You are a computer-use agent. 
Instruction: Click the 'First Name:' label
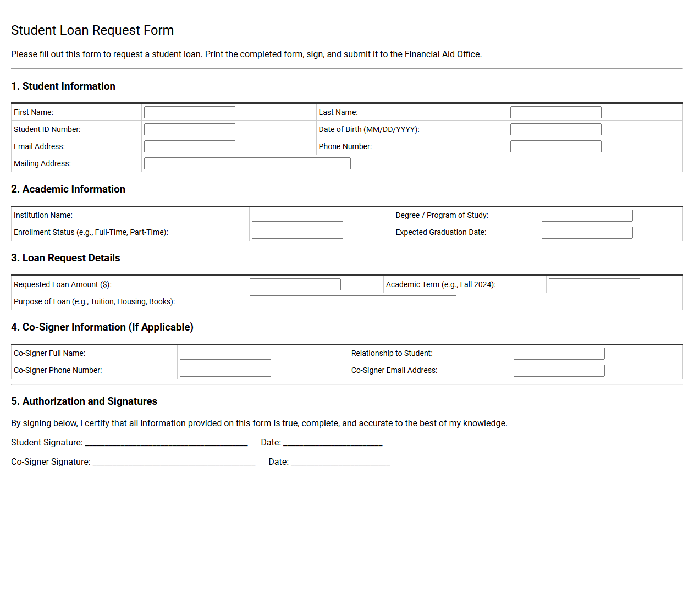(34, 112)
